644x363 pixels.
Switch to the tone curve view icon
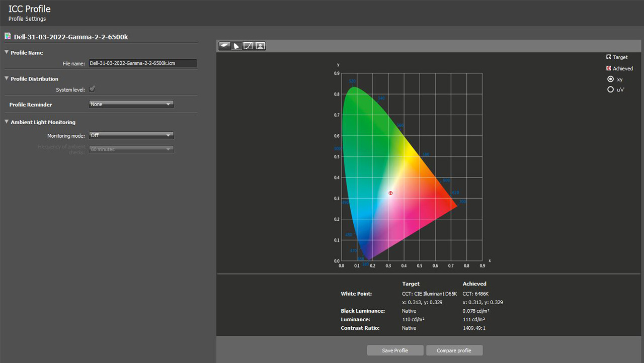click(248, 46)
